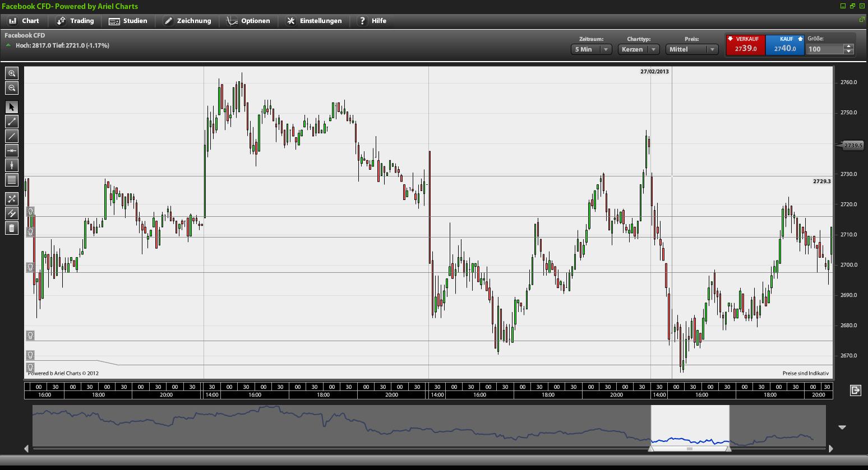Click the crosshair price label 2729.3

(x=821, y=182)
